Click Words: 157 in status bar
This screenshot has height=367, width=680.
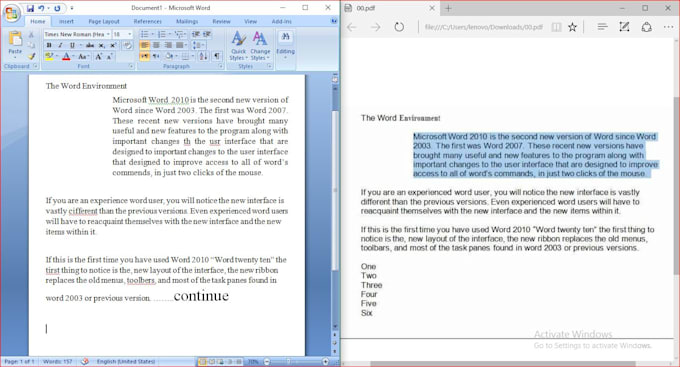[57, 361]
